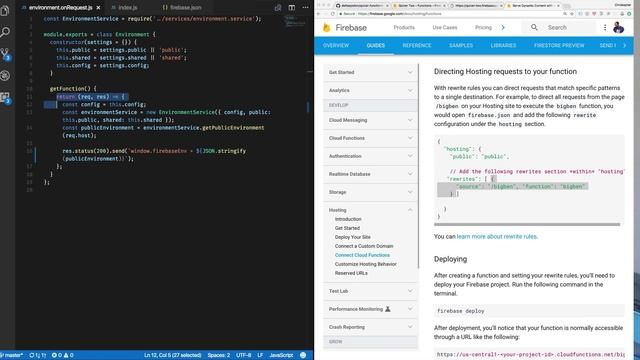
Task: Click the user account avatar
Action: [618, 28]
